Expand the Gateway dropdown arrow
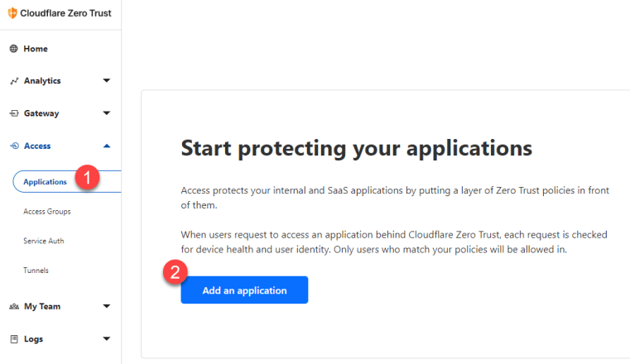630x364 pixels. click(x=107, y=113)
